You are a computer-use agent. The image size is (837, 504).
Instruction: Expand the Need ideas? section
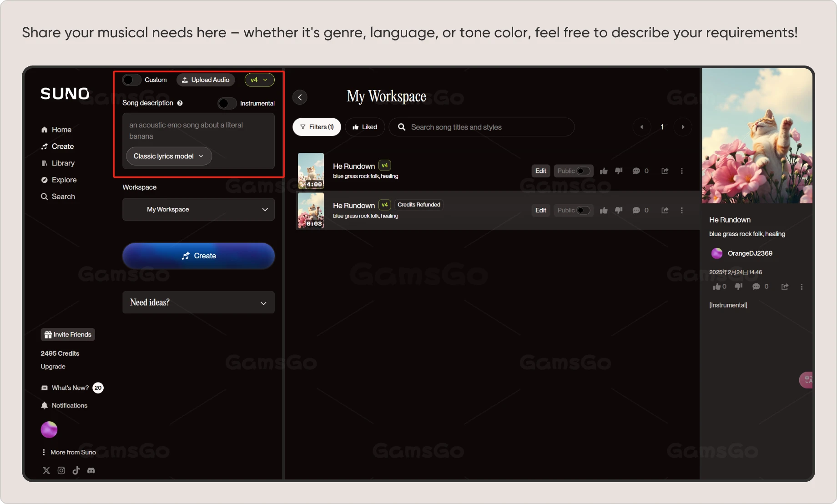tap(198, 302)
